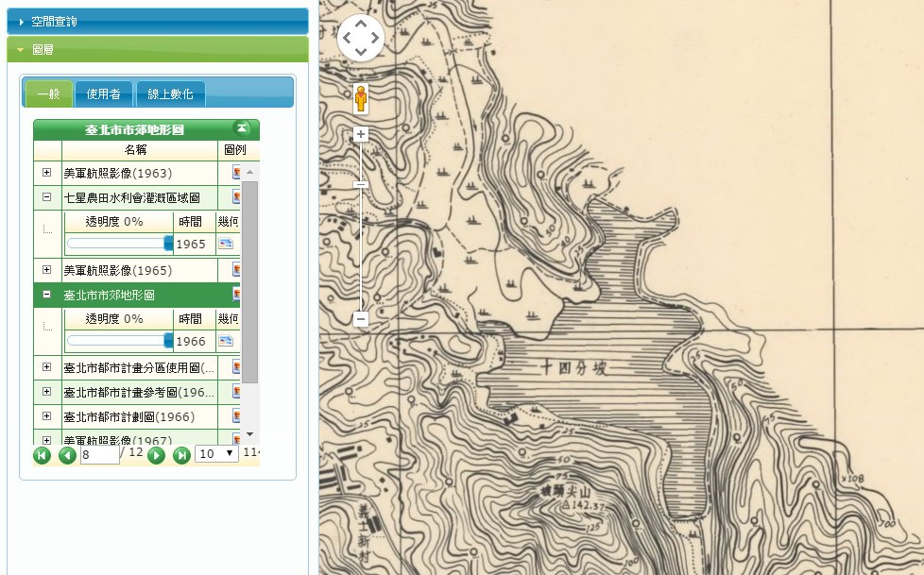Expand the 美軍航照影像(1963) layer row
This screenshot has height=575, width=924.
(x=47, y=173)
